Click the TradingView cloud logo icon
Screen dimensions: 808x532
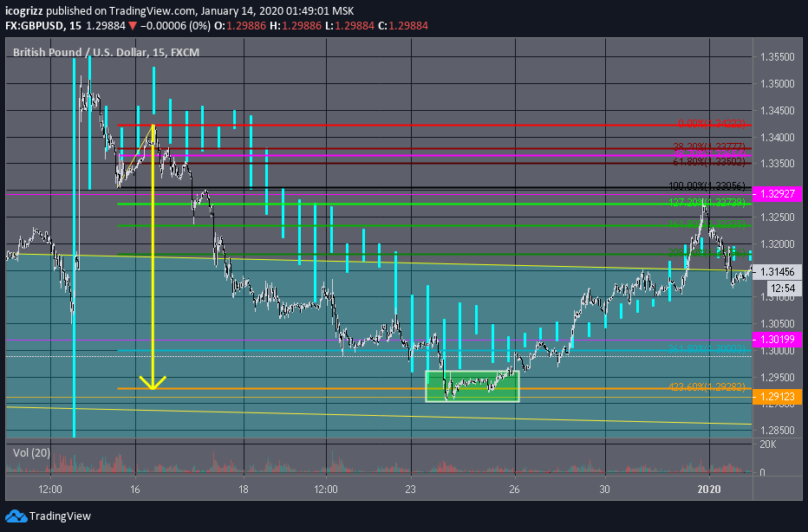click(16, 516)
